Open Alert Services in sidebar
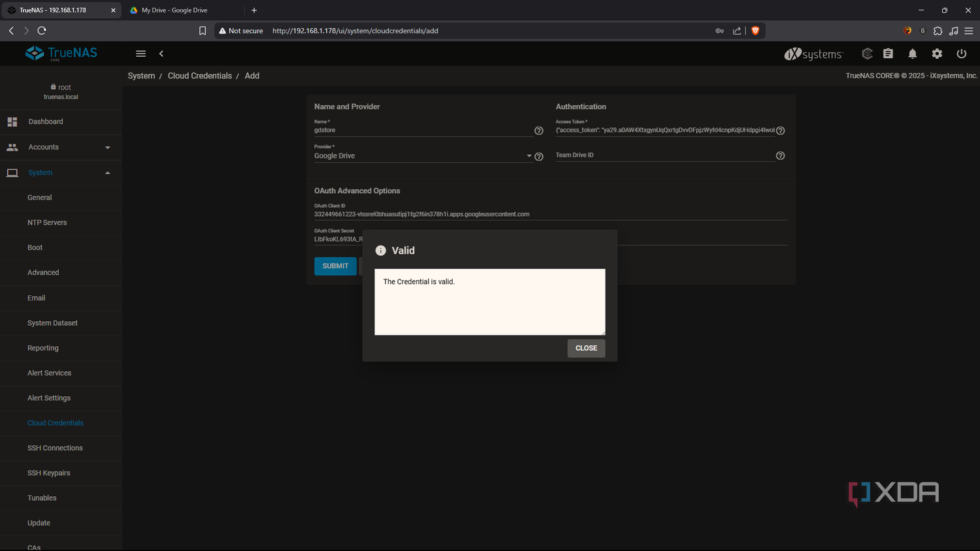 (x=50, y=373)
